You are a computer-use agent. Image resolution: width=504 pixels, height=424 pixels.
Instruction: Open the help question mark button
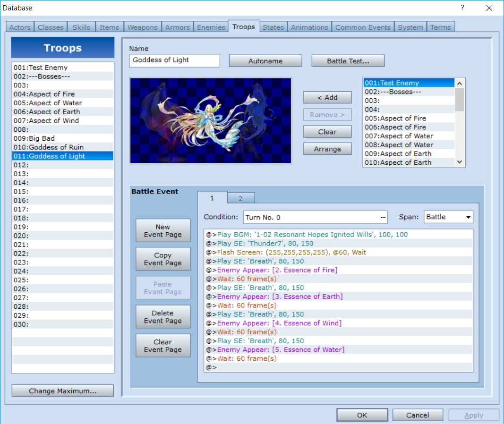462,8
